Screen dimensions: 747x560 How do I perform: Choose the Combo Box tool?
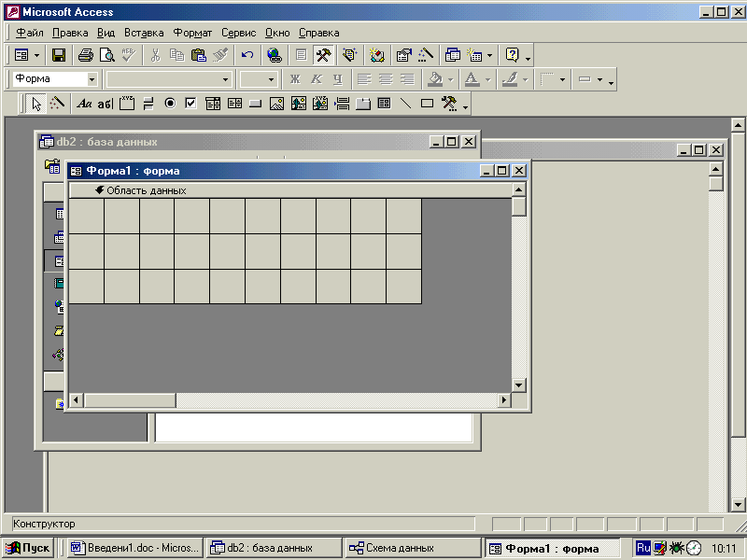tap(213, 104)
